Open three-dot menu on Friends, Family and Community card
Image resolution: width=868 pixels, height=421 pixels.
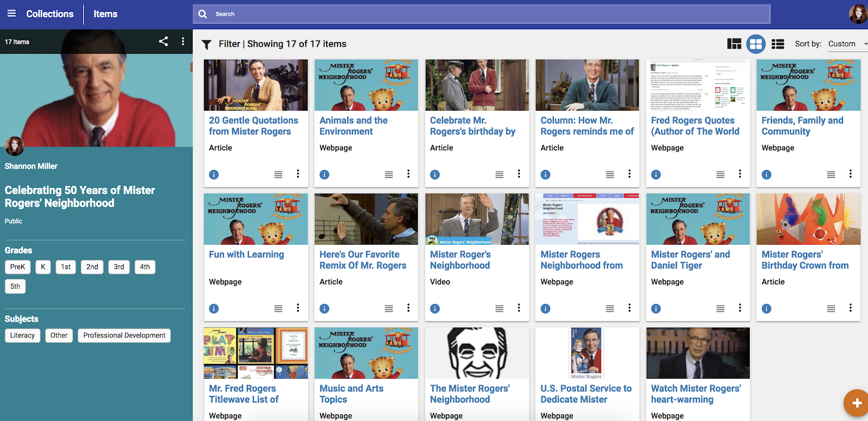(851, 174)
